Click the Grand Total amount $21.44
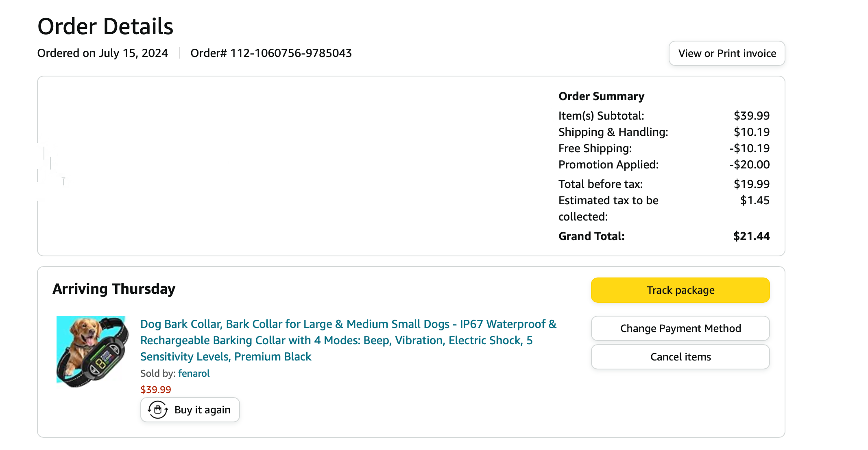This screenshot has width=868, height=450. pyautogui.click(x=751, y=236)
